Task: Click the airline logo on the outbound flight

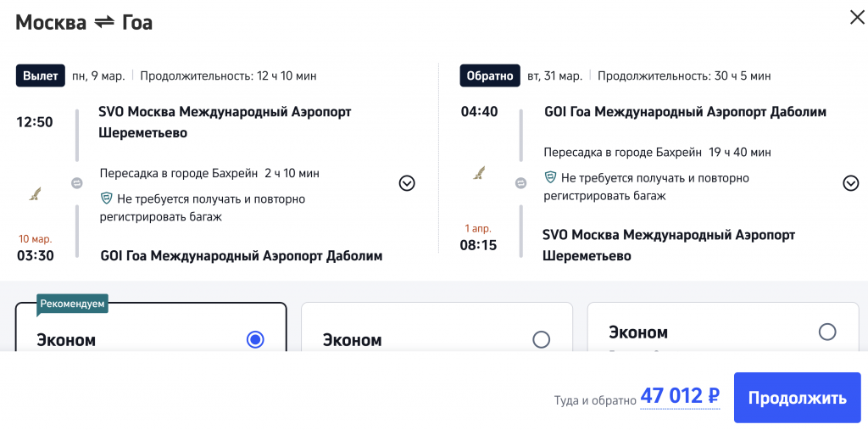Action: 34,193
